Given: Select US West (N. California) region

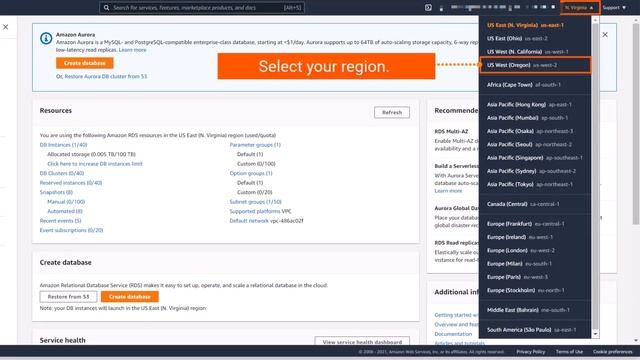Looking at the screenshot, I should tap(527, 52).
